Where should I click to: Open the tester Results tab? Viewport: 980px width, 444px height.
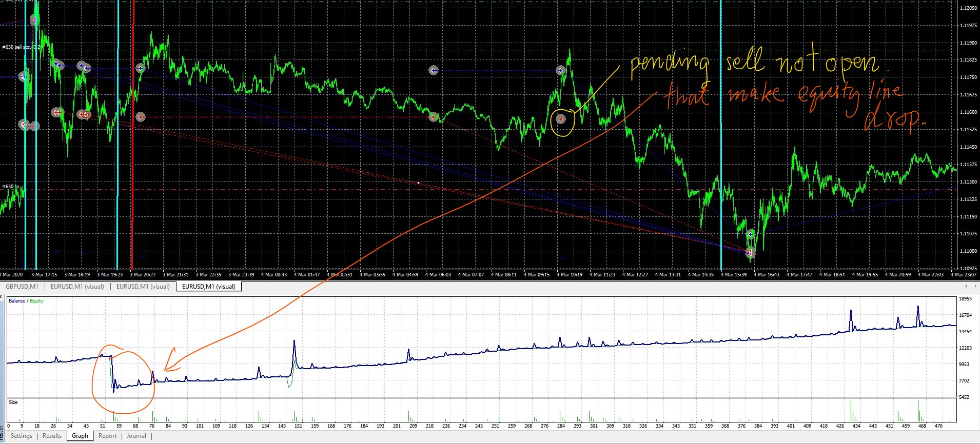52,436
